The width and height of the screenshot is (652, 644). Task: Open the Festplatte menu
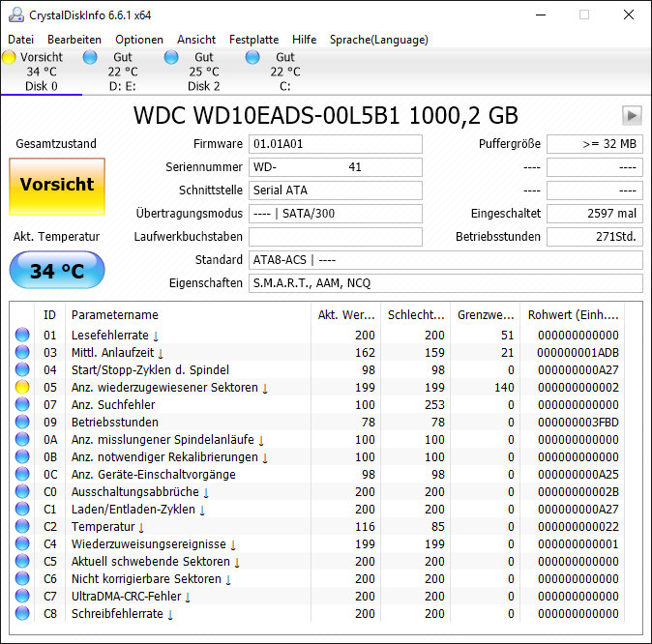[254, 40]
